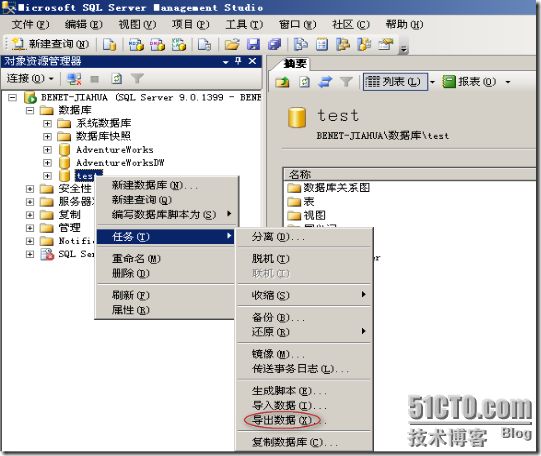Image resolution: width=541 pixels, height=456 pixels.
Task: Select 备份 (Backup) in Tasks submenu
Action: coord(304,317)
